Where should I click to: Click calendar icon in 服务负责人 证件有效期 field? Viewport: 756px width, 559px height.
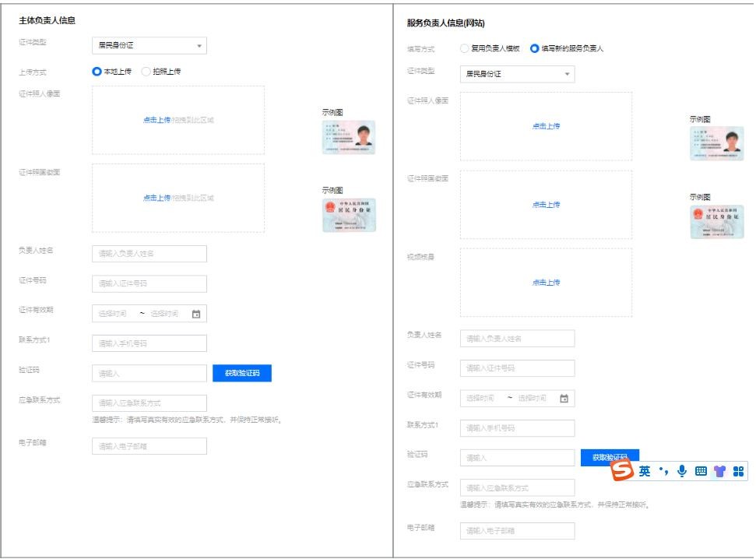(564, 398)
